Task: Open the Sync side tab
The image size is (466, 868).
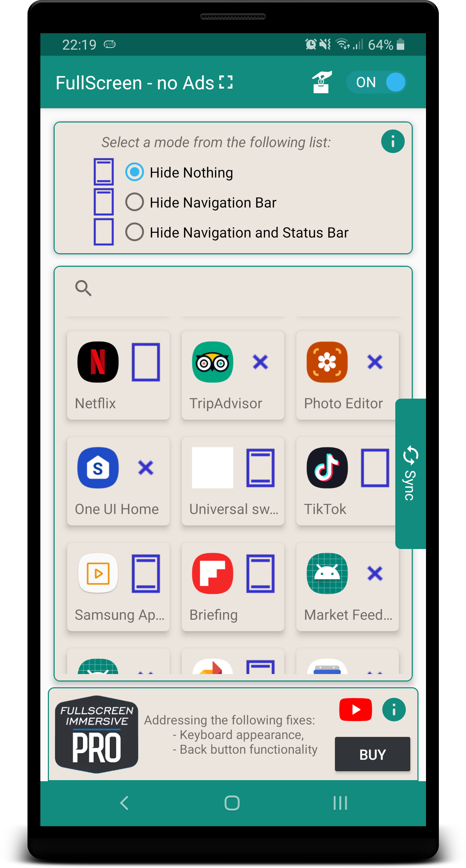Action: point(411,474)
